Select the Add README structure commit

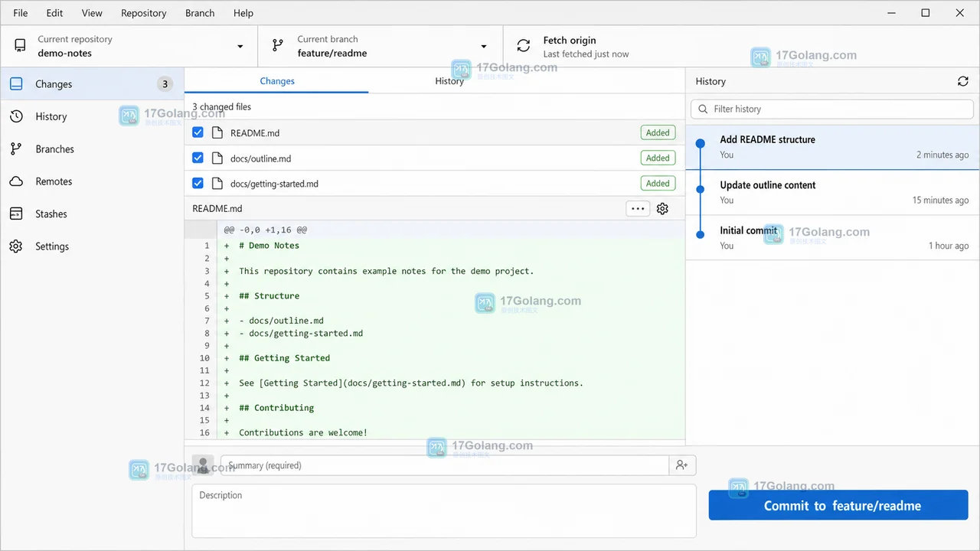833,148
